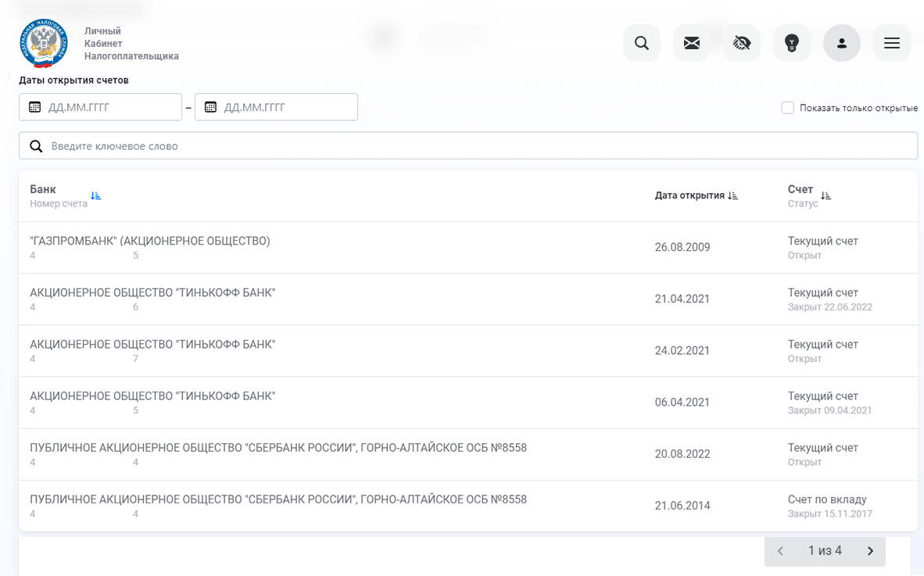Open messages via the envelope icon
The height and width of the screenshot is (576, 924).
click(x=692, y=43)
